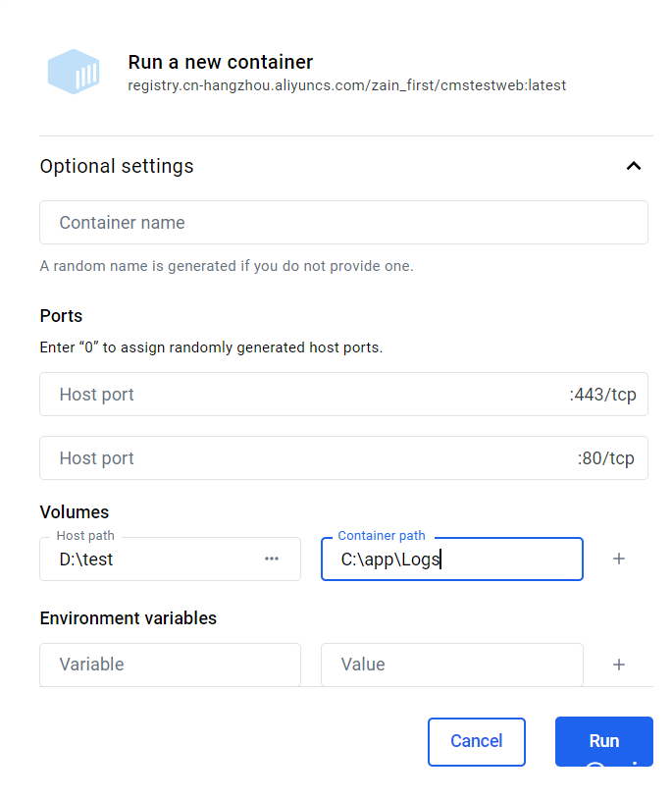Viewport: 672px width, 800px height.
Task: Click the Container path field with C:\app\Logs
Action: coord(451,559)
